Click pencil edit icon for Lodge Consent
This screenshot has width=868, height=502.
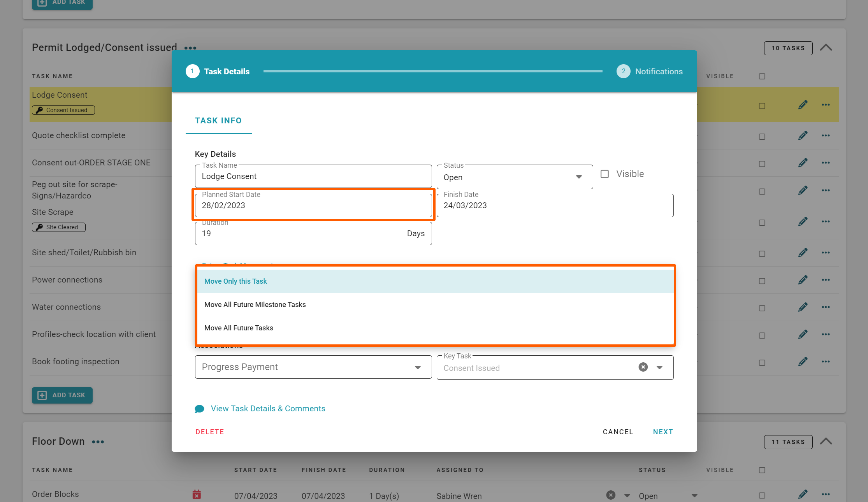pos(803,105)
